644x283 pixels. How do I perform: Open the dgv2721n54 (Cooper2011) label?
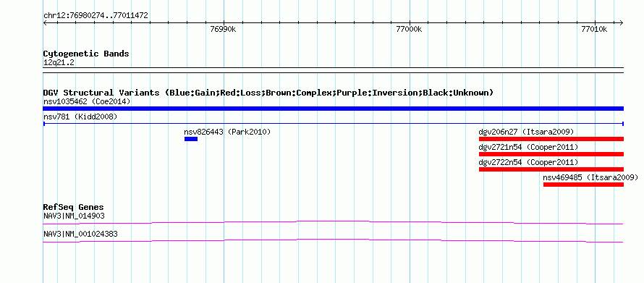528,147
